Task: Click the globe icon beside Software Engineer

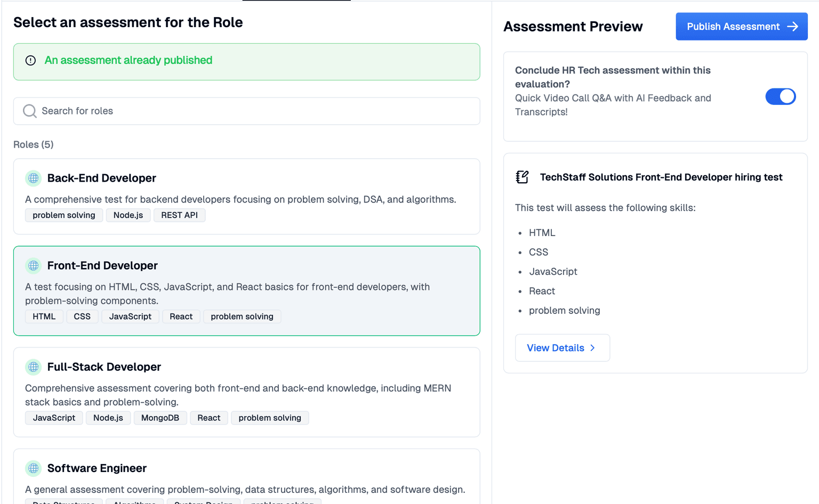Action: tap(34, 468)
